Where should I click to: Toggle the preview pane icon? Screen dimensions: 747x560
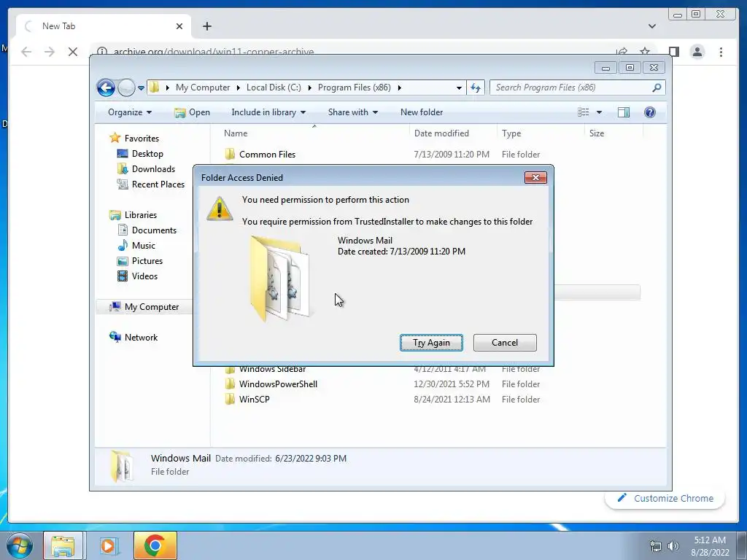click(x=623, y=112)
